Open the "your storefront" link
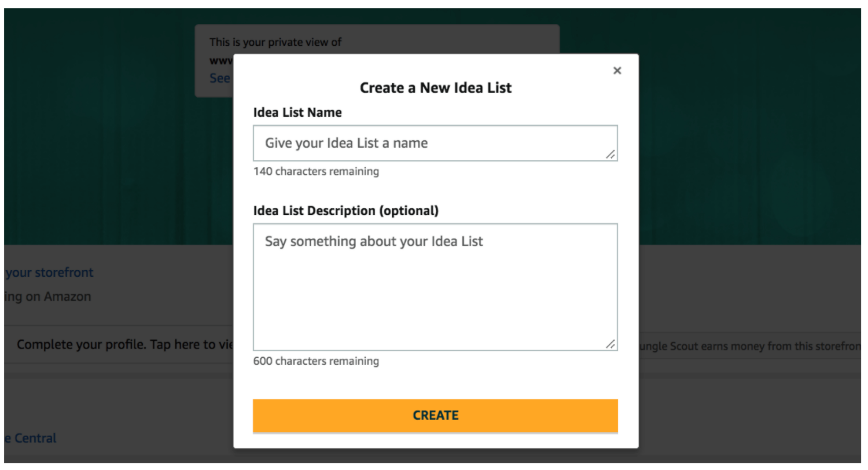 click(x=50, y=273)
